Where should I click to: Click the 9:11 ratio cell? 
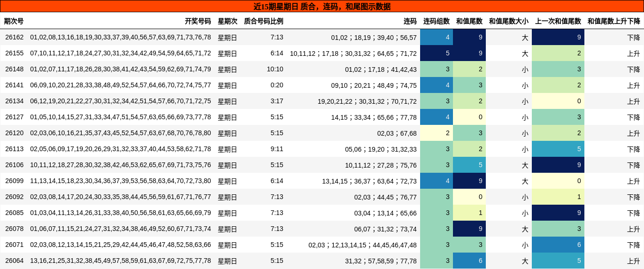point(277,149)
